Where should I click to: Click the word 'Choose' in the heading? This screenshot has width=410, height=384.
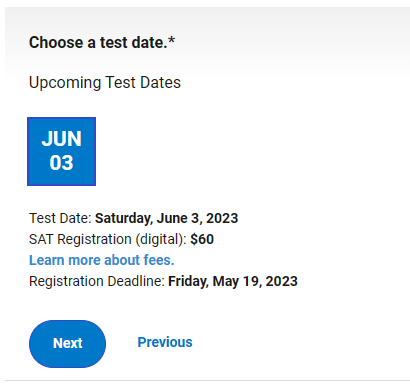pyautogui.click(x=56, y=43)
